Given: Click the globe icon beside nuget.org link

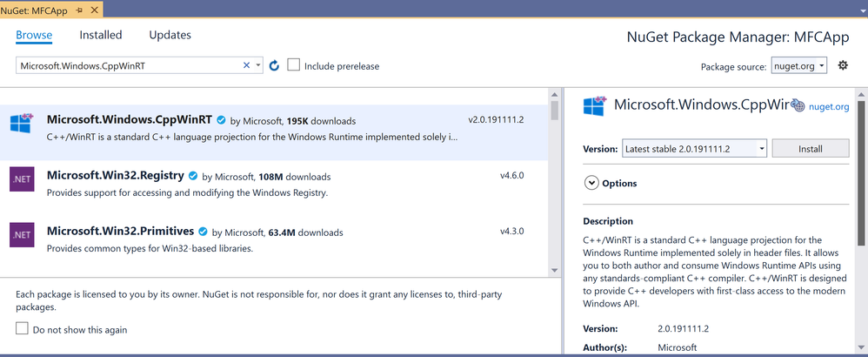Looking at the screenshot, I should pyautogui.click(x=798, y=105).
